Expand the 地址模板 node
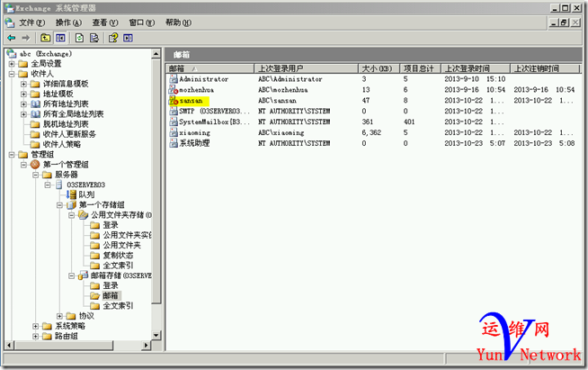 [23, 94]
